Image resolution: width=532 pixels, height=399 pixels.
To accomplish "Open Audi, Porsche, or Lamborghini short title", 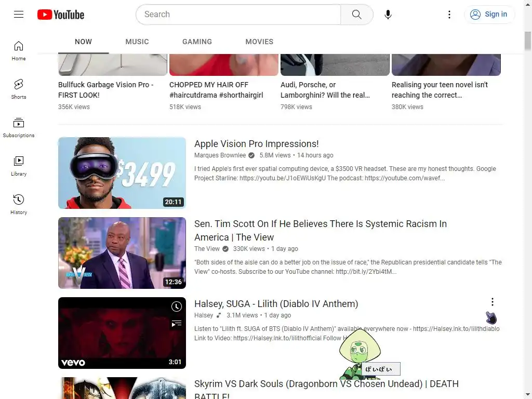I will click(325, 90).
